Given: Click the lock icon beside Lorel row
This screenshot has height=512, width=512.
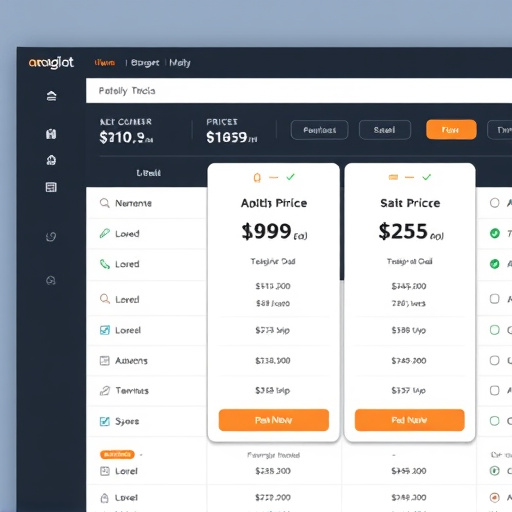Looking at the screenshot, I should pyautogui.click(x=104, y=498).
